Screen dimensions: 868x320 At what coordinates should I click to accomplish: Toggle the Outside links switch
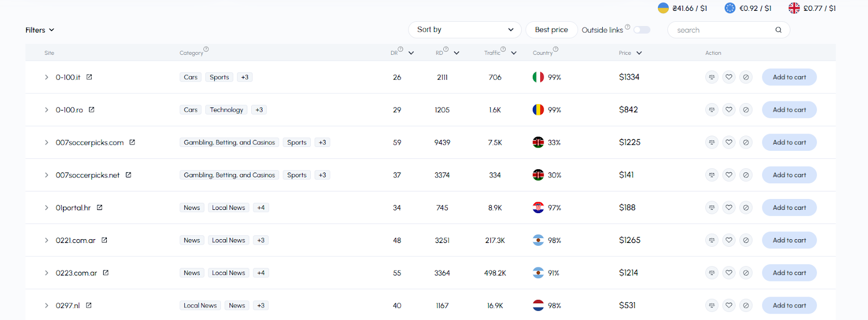642,30
